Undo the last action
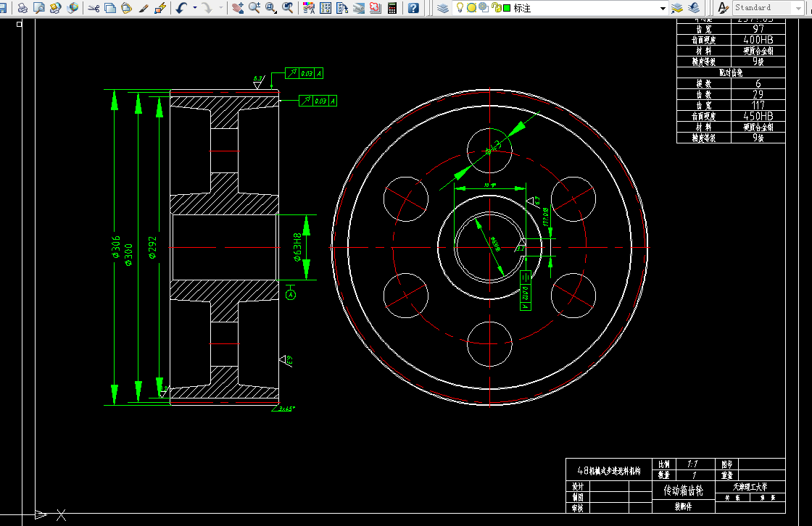This screenshot has width=812, height=526. click(x=181, y=8)
